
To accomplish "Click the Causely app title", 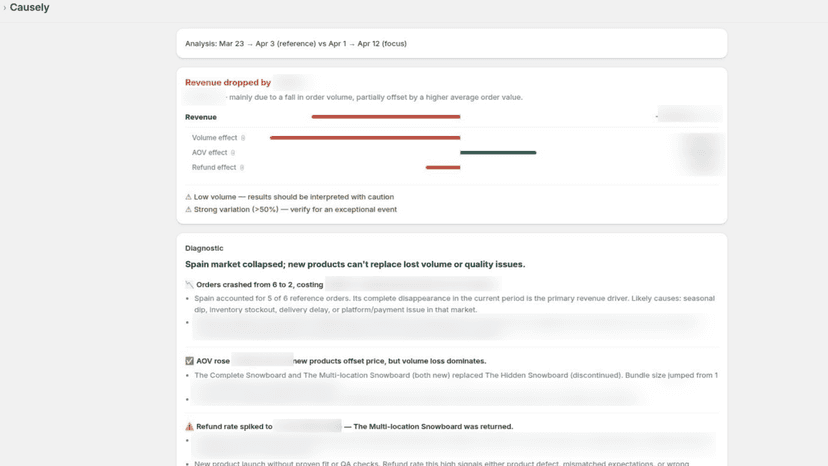I will 30,7.
